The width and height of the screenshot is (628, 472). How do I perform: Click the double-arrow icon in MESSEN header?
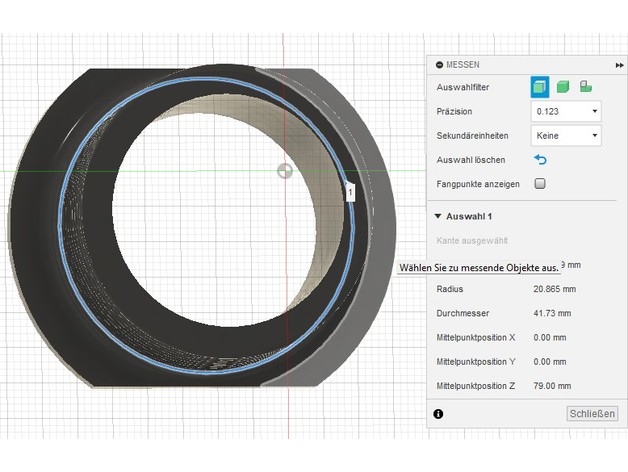pos(619,64)
